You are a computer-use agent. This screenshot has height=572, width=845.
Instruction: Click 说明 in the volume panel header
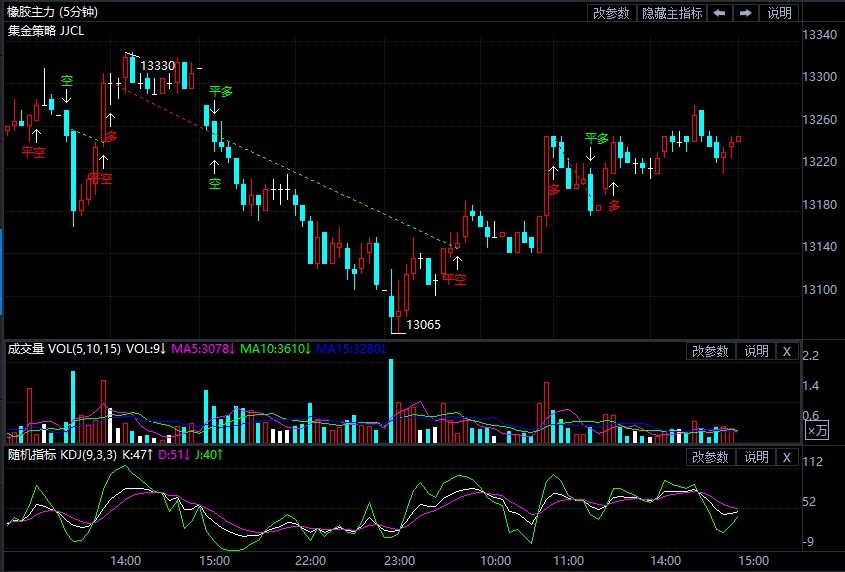tap(755, 351)
